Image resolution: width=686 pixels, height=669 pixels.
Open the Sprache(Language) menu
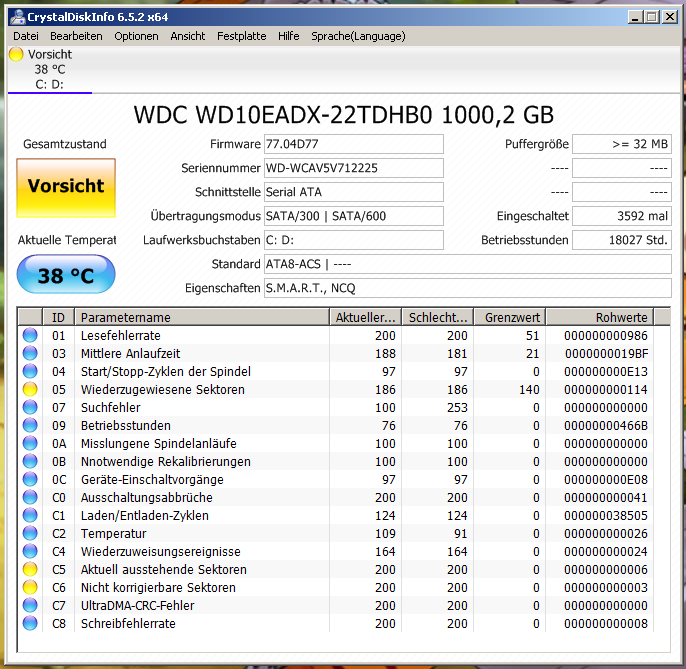pos(358,36)
